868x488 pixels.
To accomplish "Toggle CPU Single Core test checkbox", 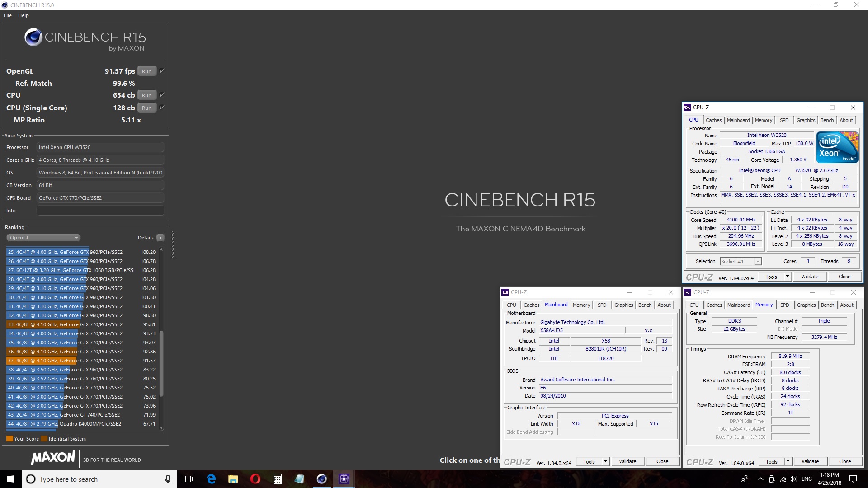I will click(162, 108).
